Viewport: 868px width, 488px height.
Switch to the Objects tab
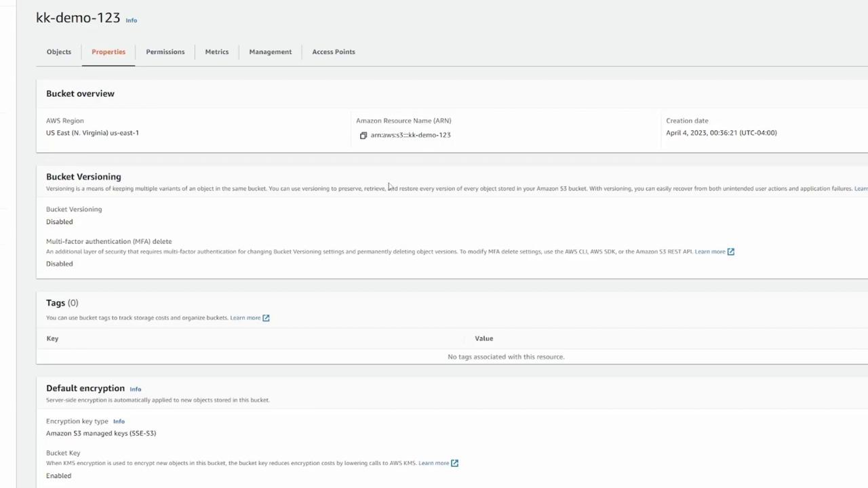pyautogui.click(x=59, y=52)
